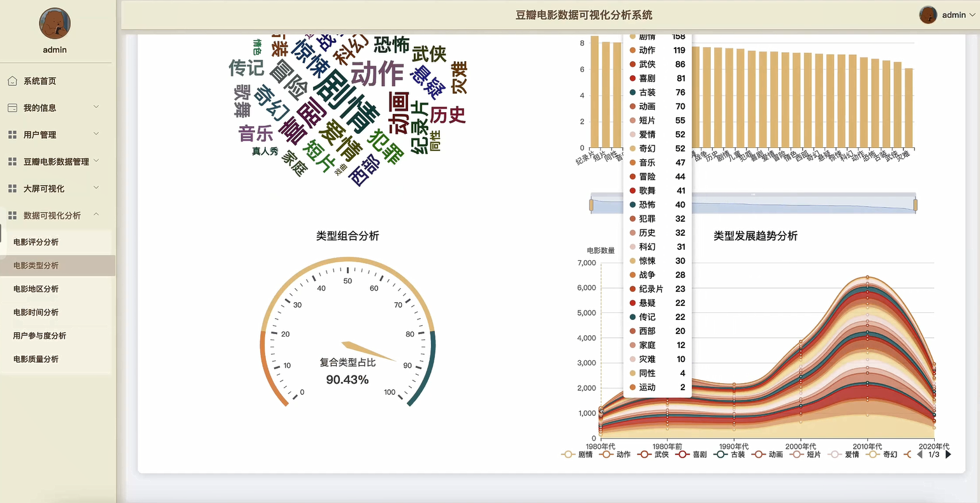Click the 2010年代 axis label in trend chart
The image size is (980, 503).
click(x=868, y=446)
